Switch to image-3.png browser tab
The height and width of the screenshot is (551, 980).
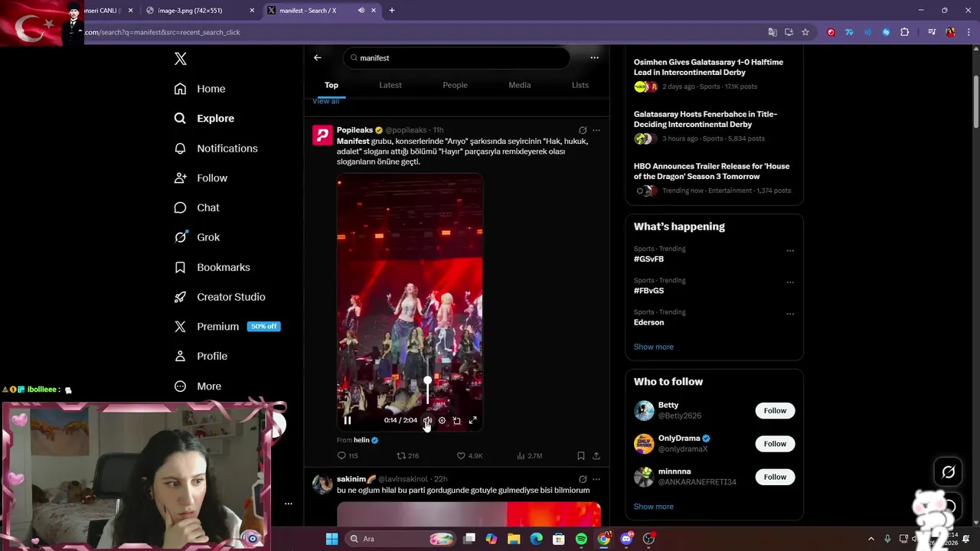tap(201, 11)
